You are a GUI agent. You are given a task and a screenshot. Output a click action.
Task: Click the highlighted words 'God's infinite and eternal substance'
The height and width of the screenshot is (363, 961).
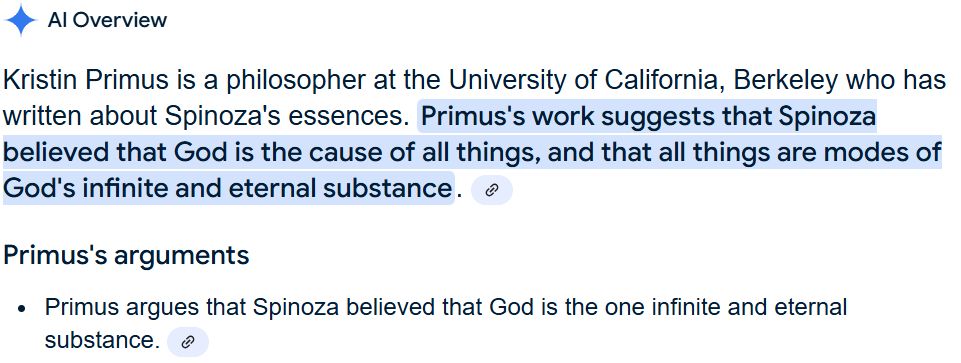pyautogui.click(x=227, y=188)
